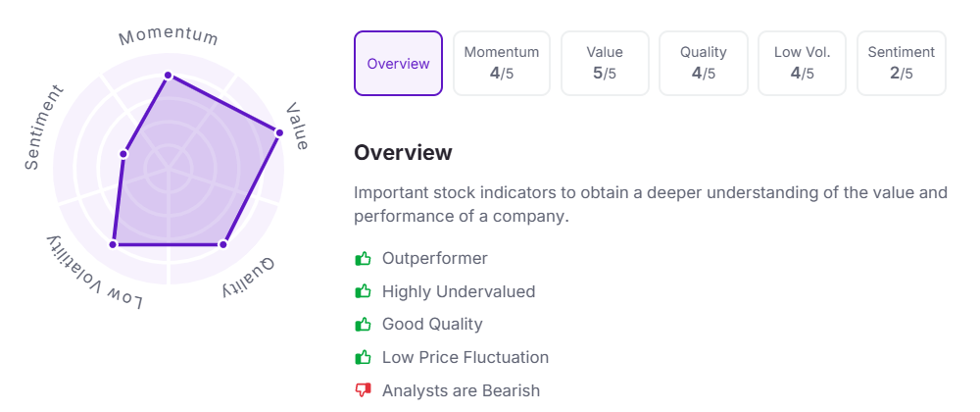Click the Outperformer indicator text
The width and height of the screenshot is (980, 412).
[434, 259]
